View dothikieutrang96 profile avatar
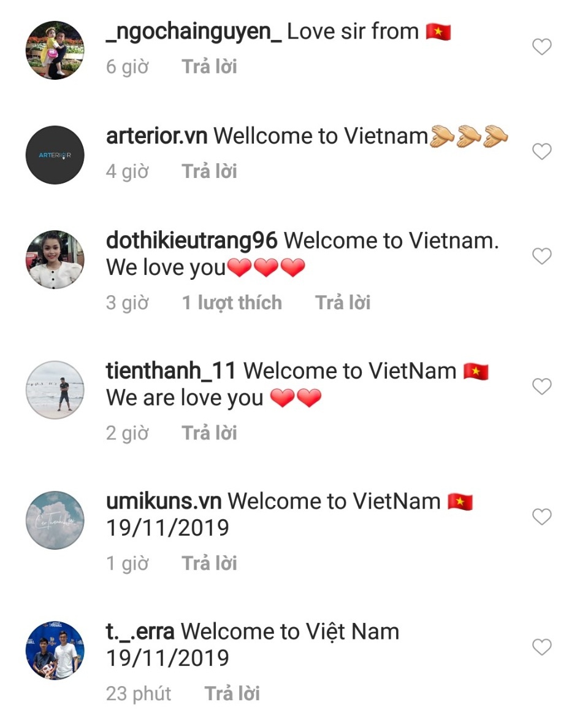 point(55,260)
